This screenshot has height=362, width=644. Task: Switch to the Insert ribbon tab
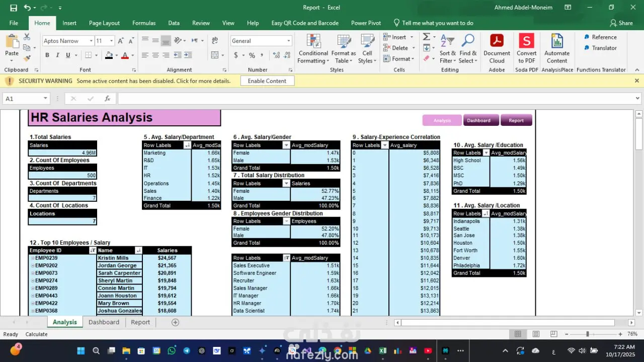[69, 23]
